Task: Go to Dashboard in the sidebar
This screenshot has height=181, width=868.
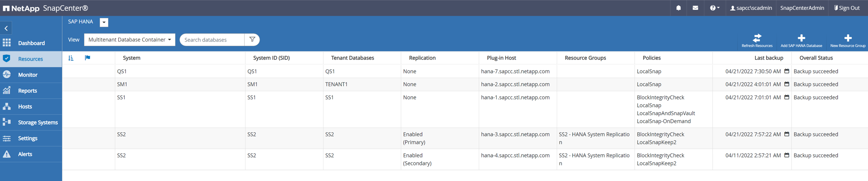Action: coord(31,43)
